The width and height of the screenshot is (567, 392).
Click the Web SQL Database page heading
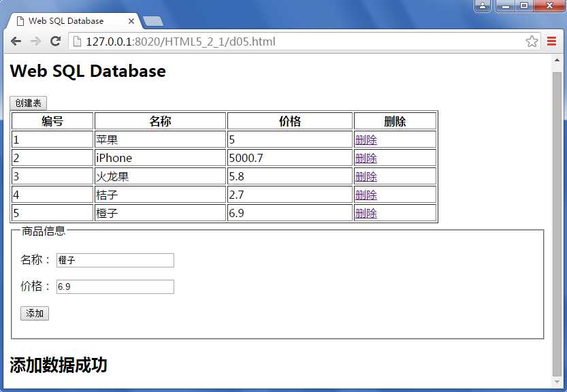[88, 71]
